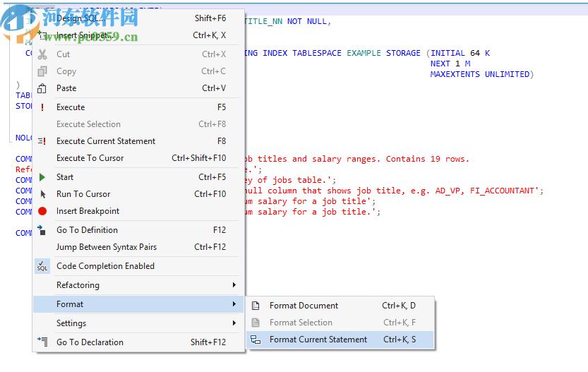Click the Go To Declaration icon
This screenshot has width=588, height=372.
coord(42,342)
